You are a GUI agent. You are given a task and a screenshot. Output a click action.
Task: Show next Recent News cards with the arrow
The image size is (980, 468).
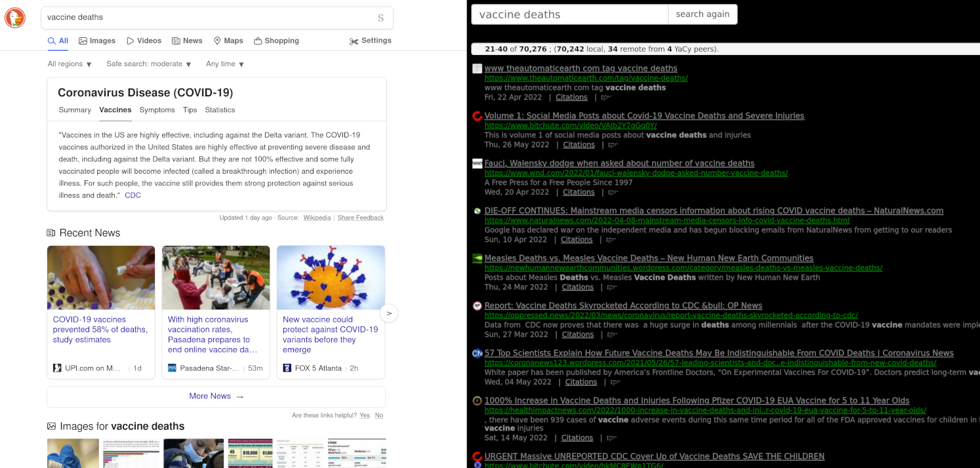pyautogui.click(x=389, y=313)
